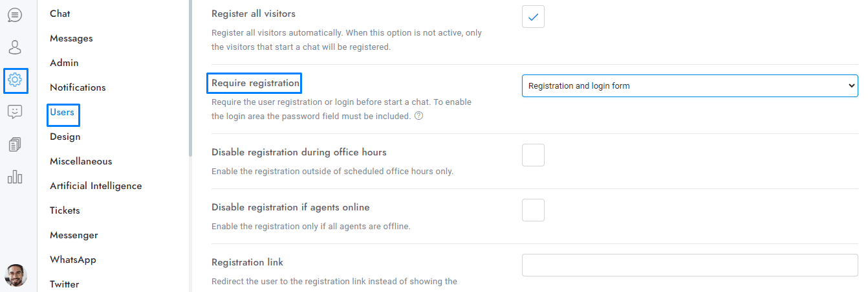The image size is (868, 292).
Task: Open the conversations chat bubble icon
Action: tap(15, 14)
